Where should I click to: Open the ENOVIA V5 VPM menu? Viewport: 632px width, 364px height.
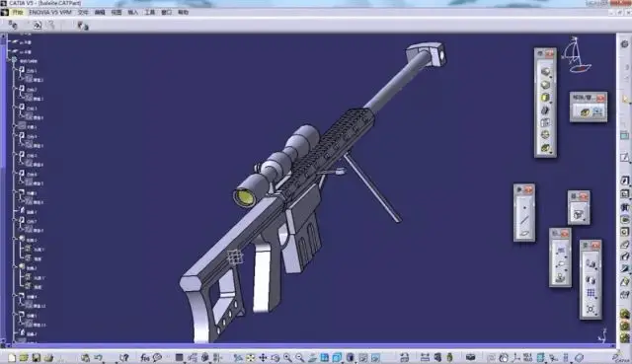tap(50, 12)
